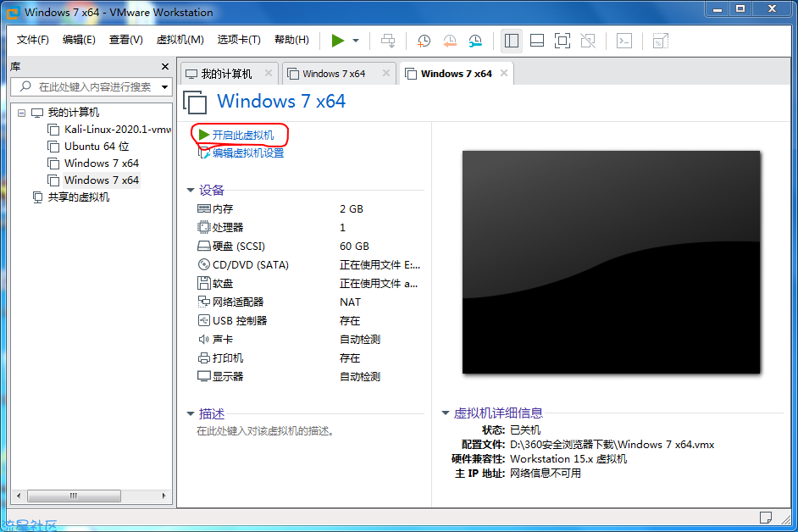The width and height of the screenshot is (798, 532).
Task: Click the text 网络信息不可用
Action: point(546,474)
